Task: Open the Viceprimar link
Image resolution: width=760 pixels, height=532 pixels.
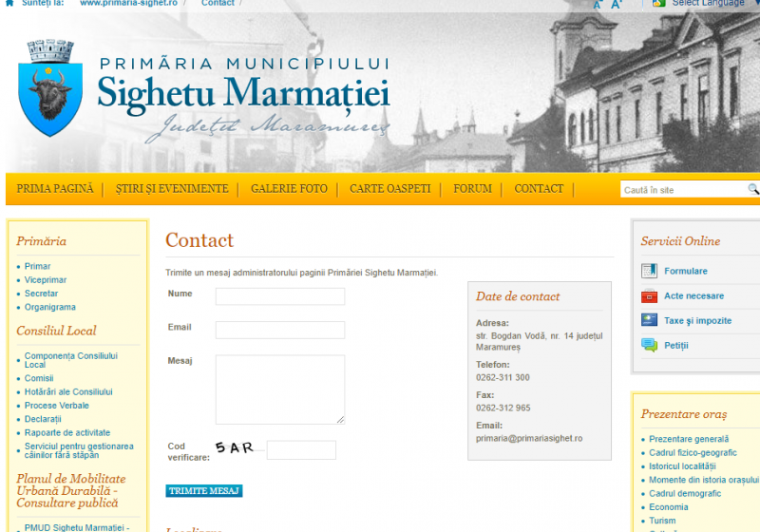Action: 45,279
